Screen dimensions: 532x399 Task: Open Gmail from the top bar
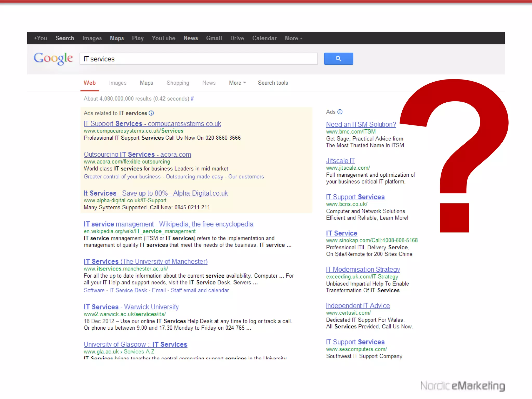click(214, 38)
